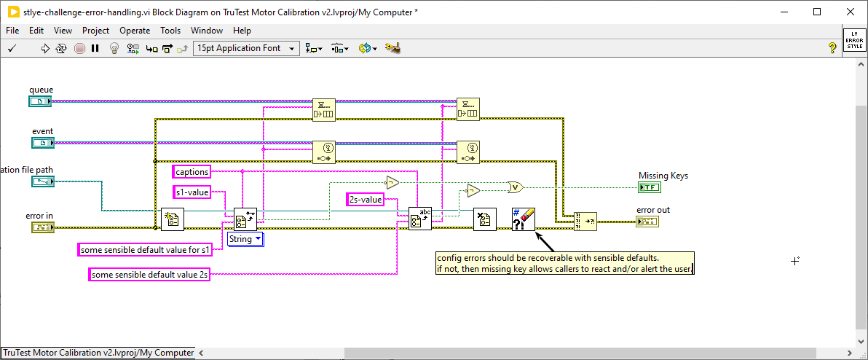The image size is (868, 360).
Task: Select the Merge Errors node
Action: (585, 221)
